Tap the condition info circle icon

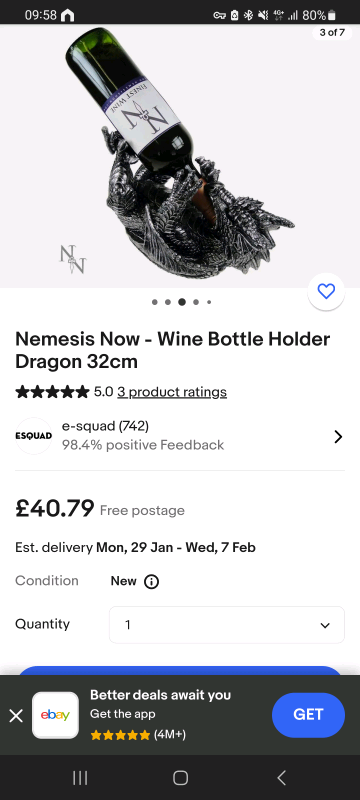[151, 581]
